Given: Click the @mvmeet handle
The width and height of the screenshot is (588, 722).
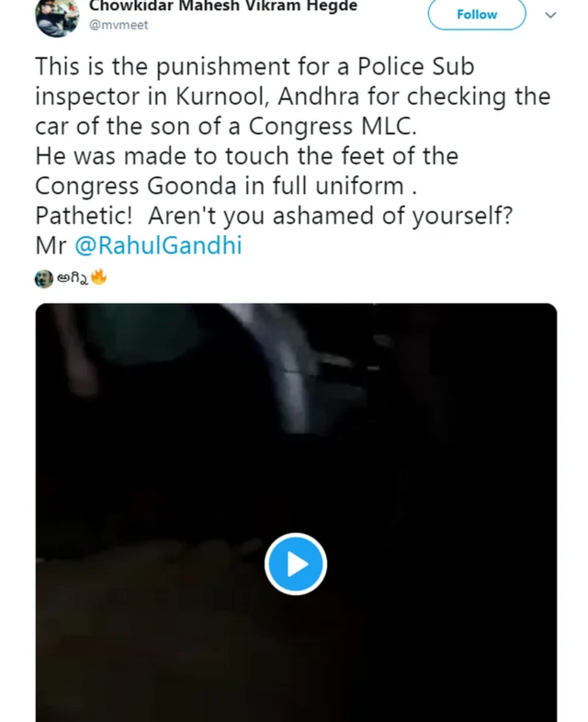Looking at the screenshot, I should [119, 25].
